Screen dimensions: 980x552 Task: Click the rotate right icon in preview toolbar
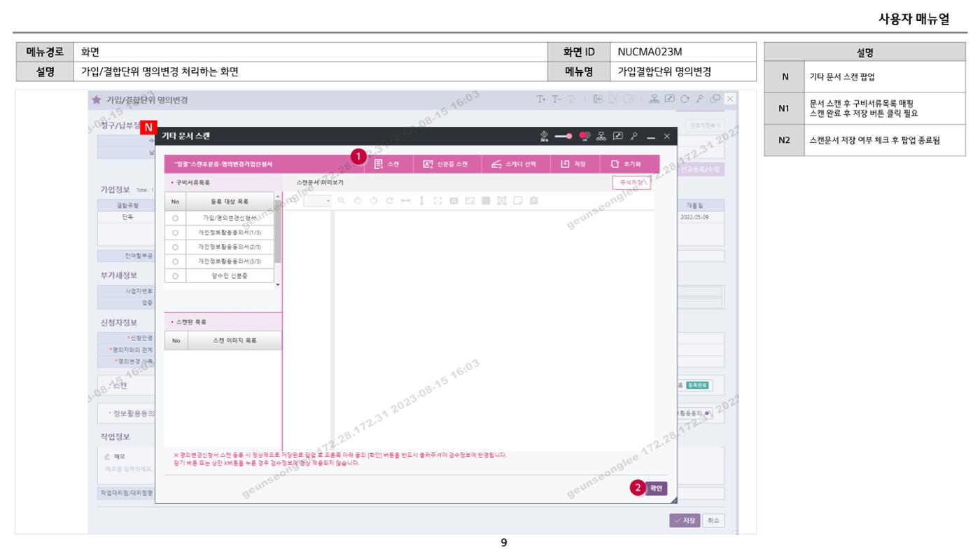tap(389, 200)
